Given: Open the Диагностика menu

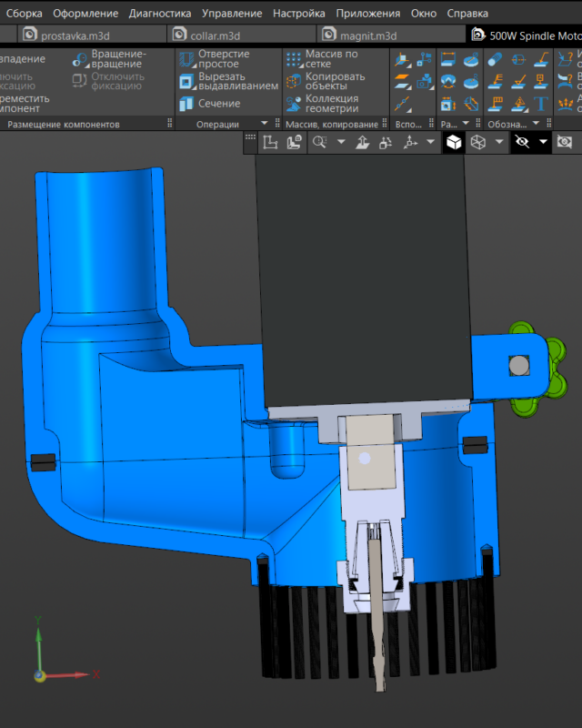Looking at the screenshot, I should [160, 14].
